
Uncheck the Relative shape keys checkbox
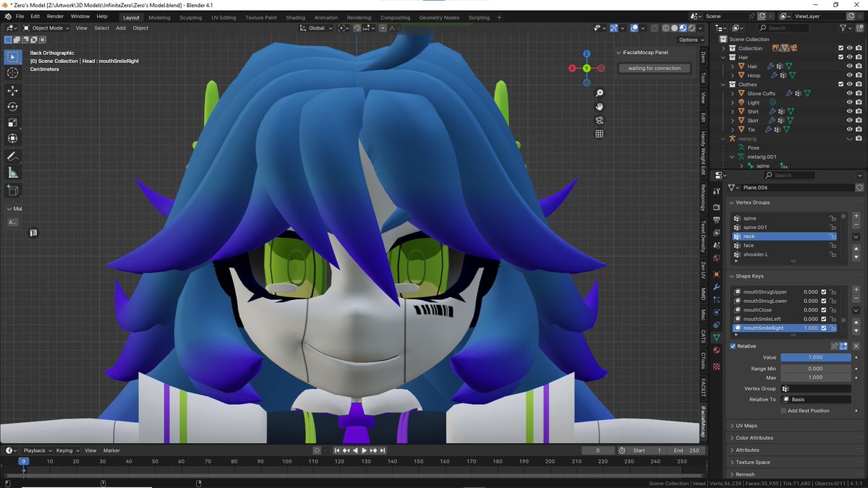coord(733,346)
